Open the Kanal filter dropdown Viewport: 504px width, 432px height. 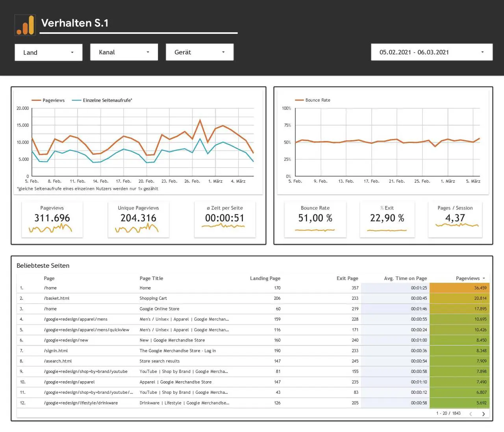pyautogui.click(x=124, y=52)
